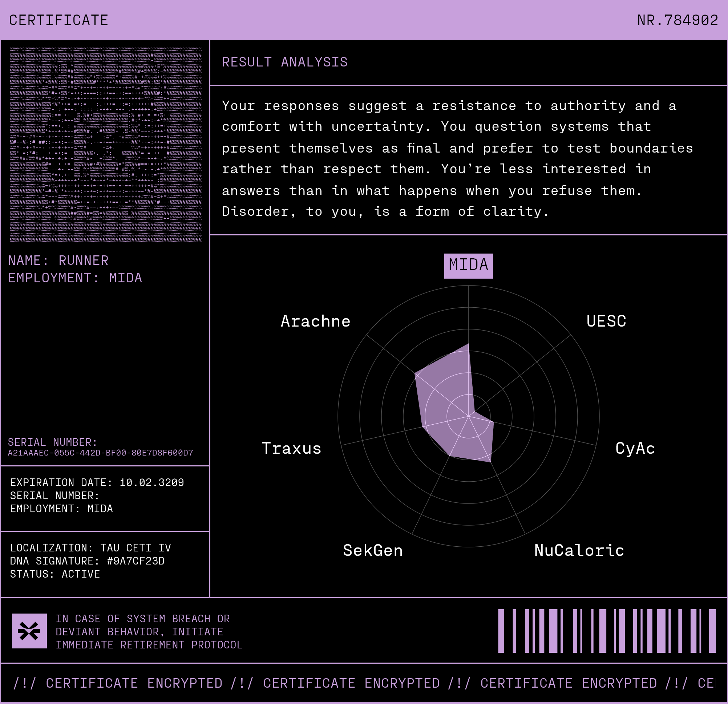Screen dimensions: 728x704
Task: Click the CERTIFICATE title in header
Action: click(58, 20)
